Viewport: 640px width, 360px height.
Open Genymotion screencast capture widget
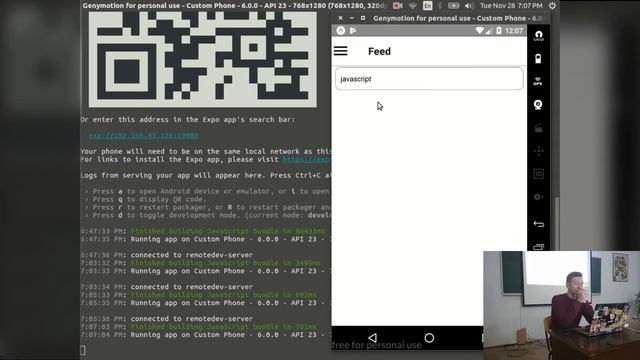pyautogui.click(x=538, y=128)
